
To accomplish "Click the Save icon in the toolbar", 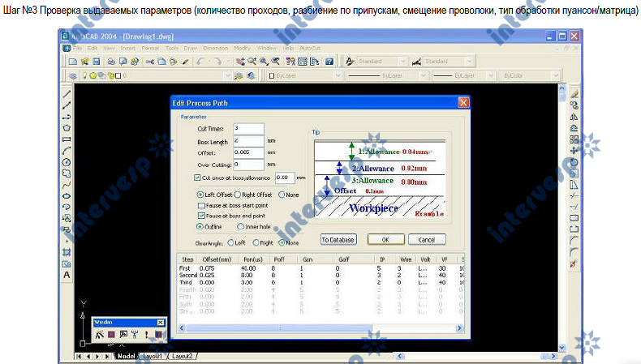I will [x=96, y=62].
